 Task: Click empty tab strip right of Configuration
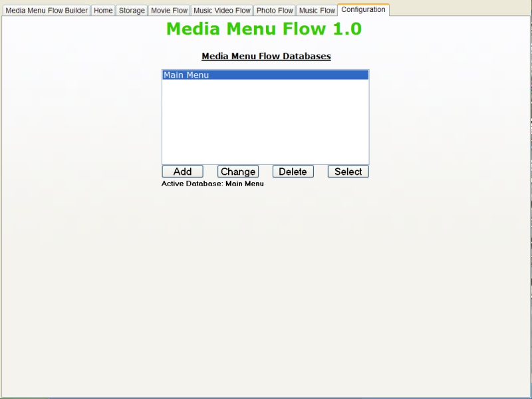point(459,10)
